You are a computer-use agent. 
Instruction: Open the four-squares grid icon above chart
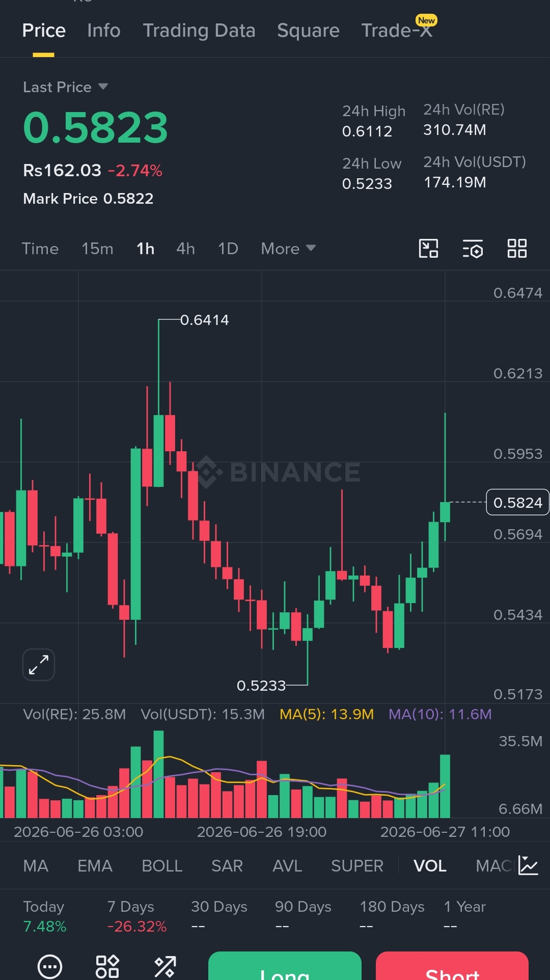click(x=517, y=249)
